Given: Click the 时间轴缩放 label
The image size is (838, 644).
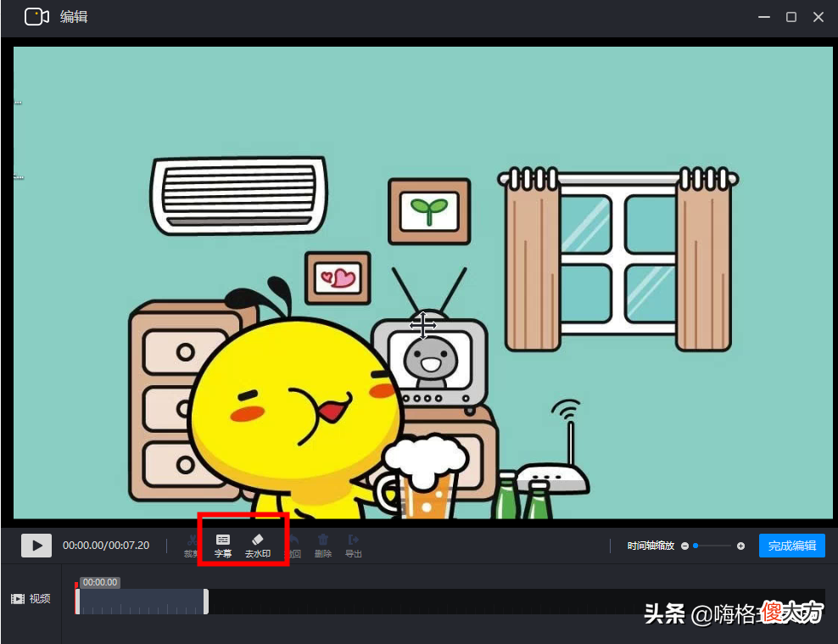Looking at the screenshot, I should pyautogui.click(x=651, y=546).
